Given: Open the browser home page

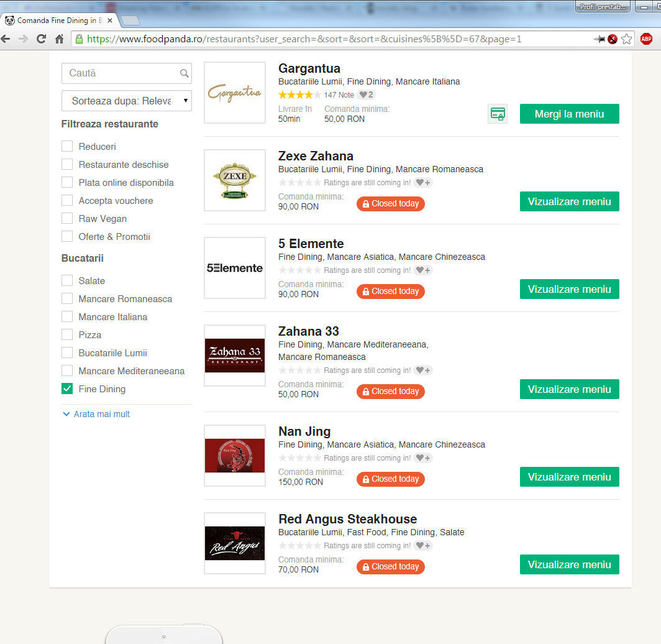Looking at the screenshot, I should (60, 39).
